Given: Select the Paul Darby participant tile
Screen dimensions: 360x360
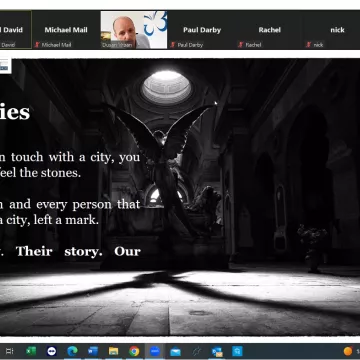Looking at the screenshot, I should pyautogui.click(x=202, y=30).
